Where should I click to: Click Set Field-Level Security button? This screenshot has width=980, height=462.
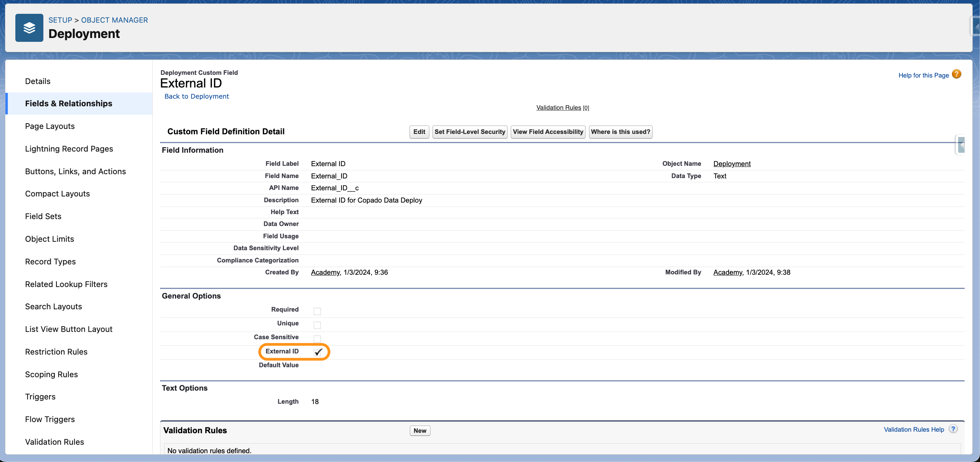point(470,132)
